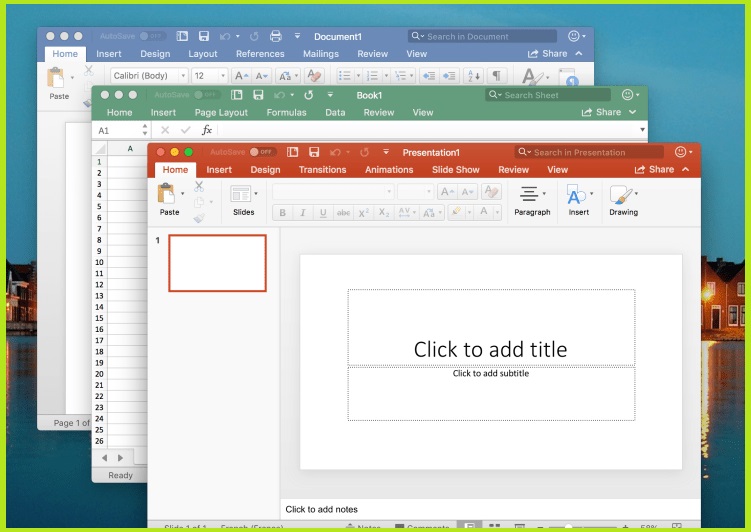
Task: Click the Print icon in Word title bar
Action: tap(275, 36)
